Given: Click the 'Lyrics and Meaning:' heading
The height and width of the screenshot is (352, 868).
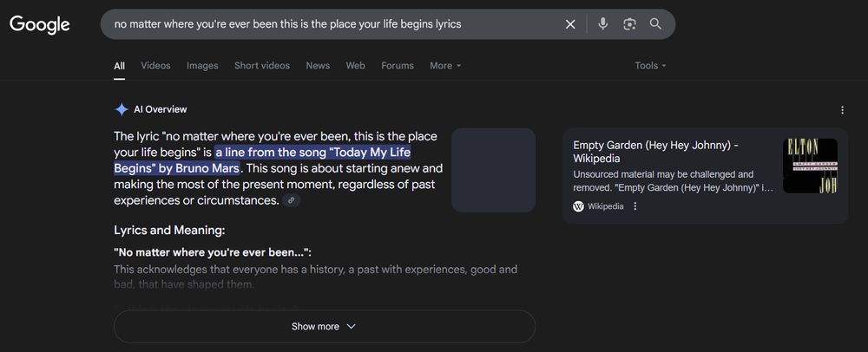Looking at the screenshot, I should tap(169, 231).
